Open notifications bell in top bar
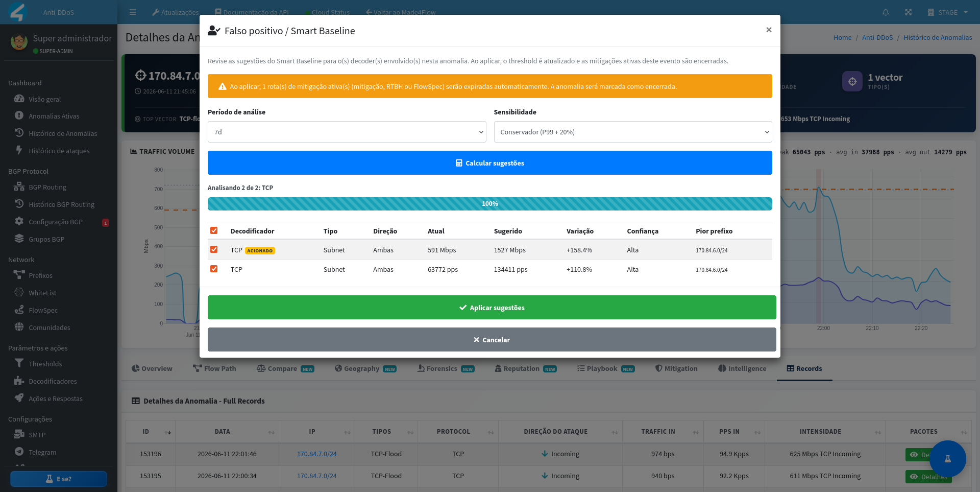This screenshot has width=980, height=492. click(886, 12)
